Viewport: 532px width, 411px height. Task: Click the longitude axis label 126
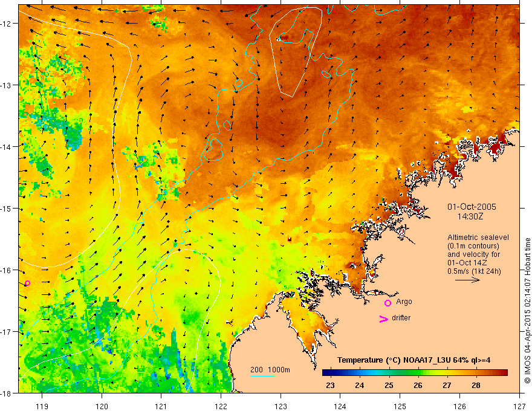(459, 406)
